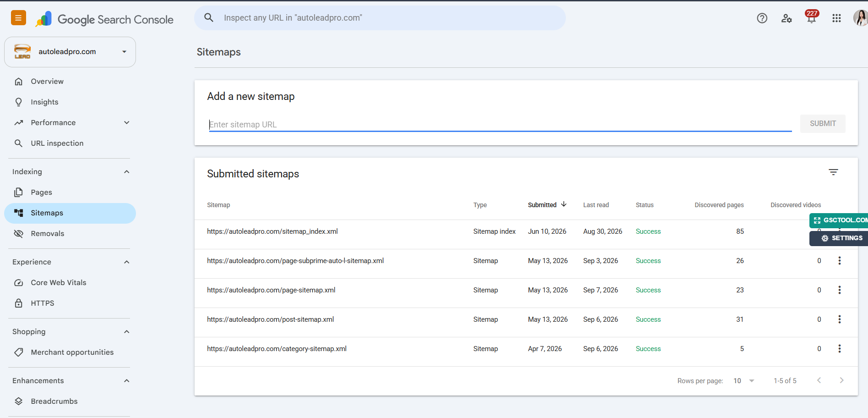Click the Enter sitemap URL field

(x=500, y=124)
